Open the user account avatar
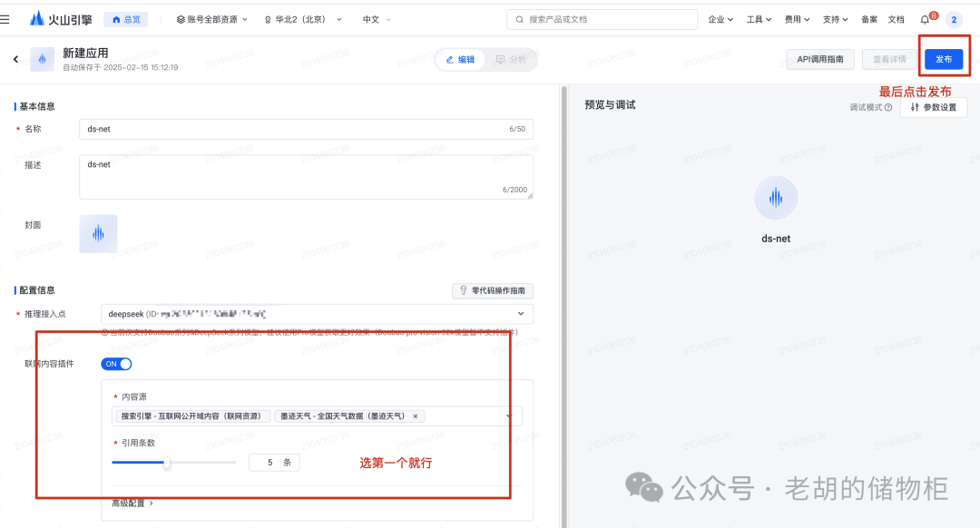The width and height of the screenshot is (980, 528). pos(954,19)
